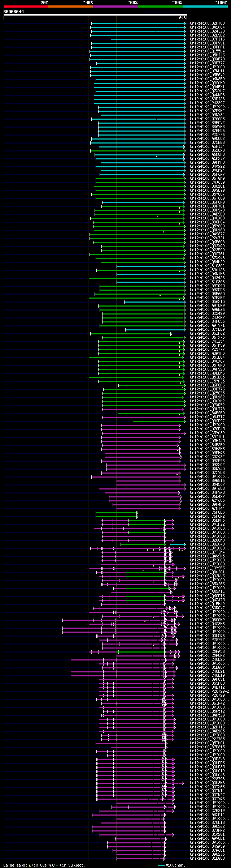Select hit label UniRef100_B9R777

pyautogui.click(x=207, y=63)
